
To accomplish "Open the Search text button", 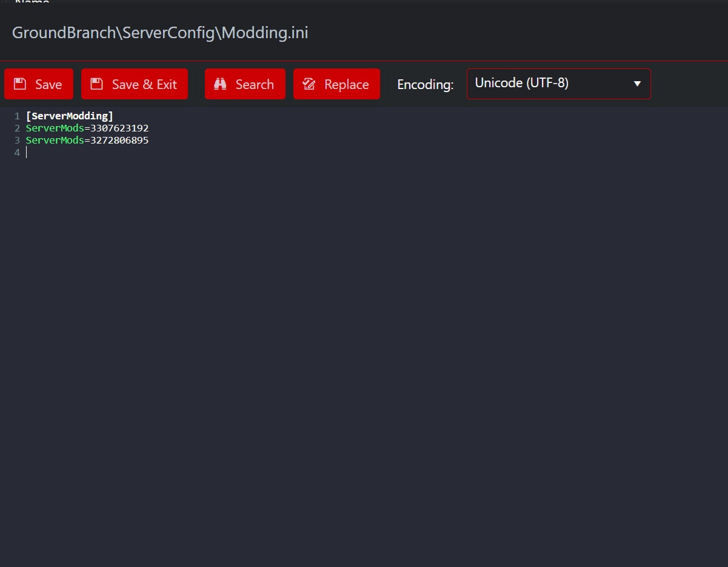I will pos(254,84).
